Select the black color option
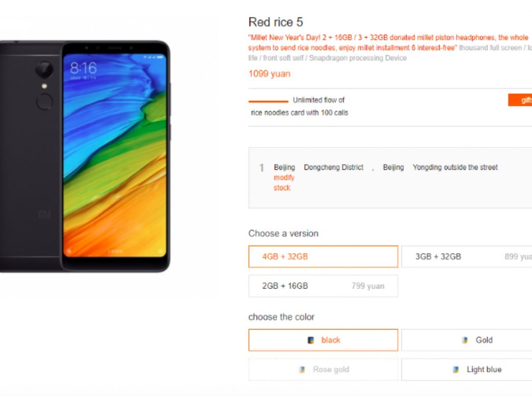The height and width of the screenshot is (399, 532). [323, 340]
